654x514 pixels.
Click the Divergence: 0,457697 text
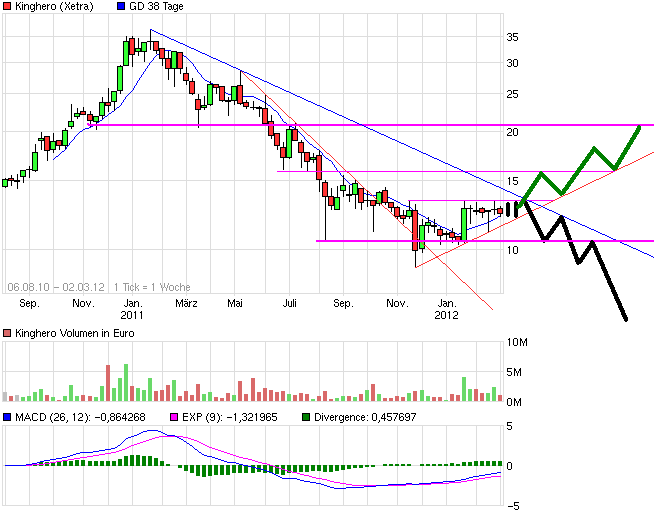point(365,417)
